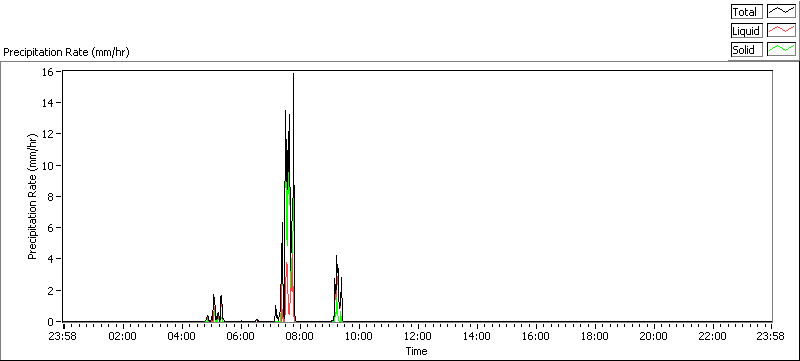The width and height of the screenshot is (800, 361).
Task: Click the 08:00 time label
Action: tap(300, 337)
